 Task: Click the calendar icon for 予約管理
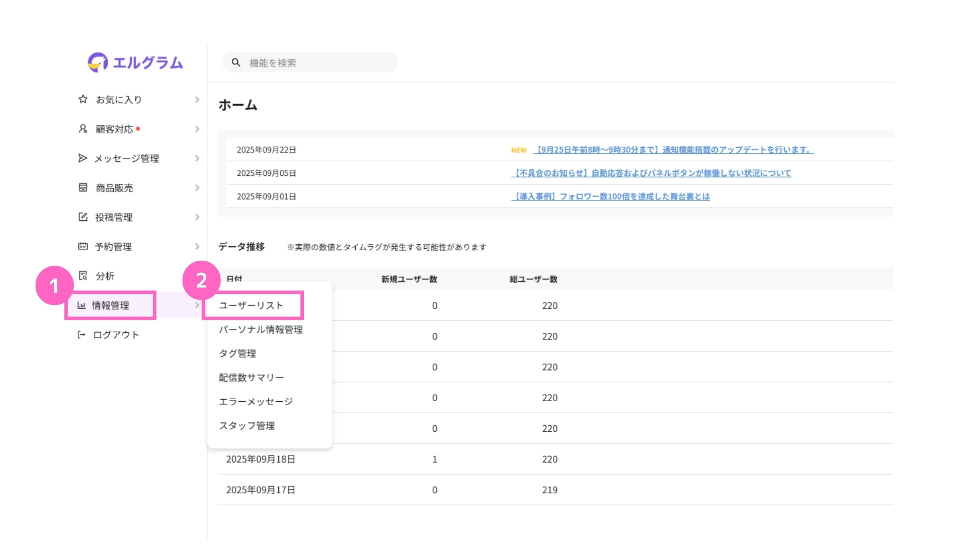tap(83, 246)
